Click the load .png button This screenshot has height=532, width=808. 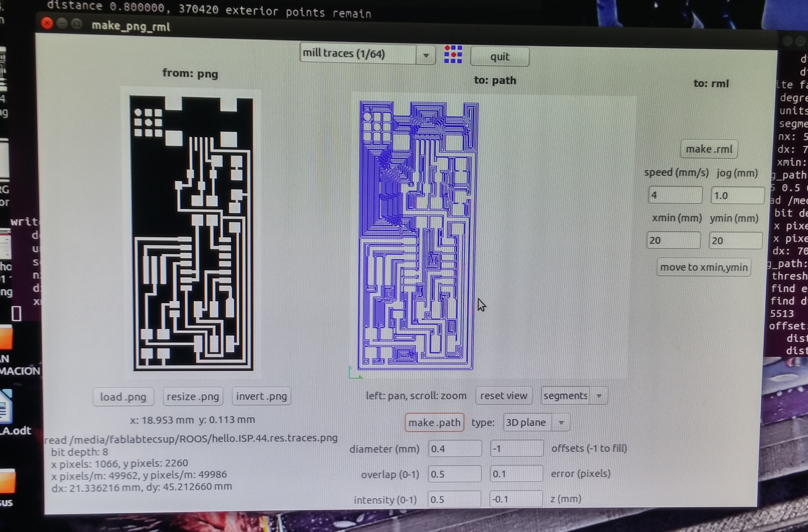pos(123,397)
